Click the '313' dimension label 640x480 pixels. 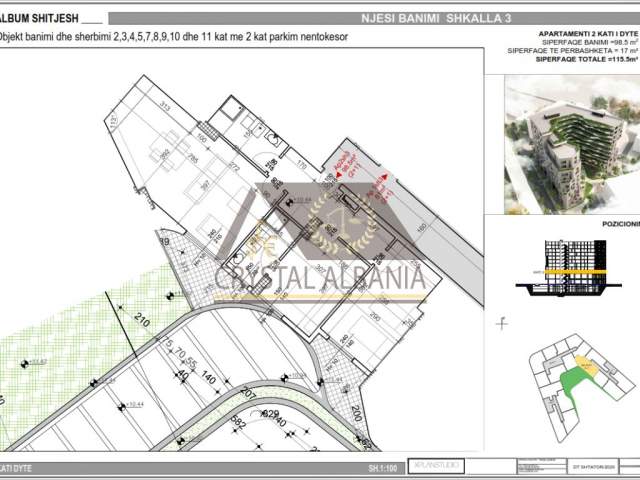pos(164,107)
